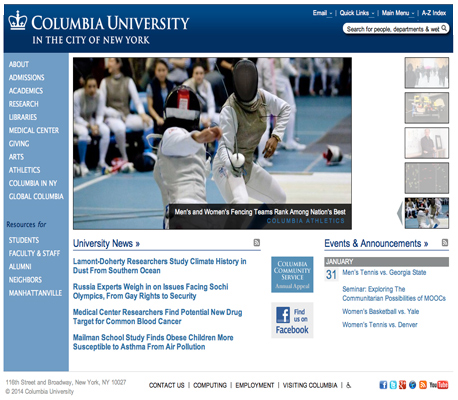Open the Libraries menu item

pyautogui.click(x=23, y=117)
